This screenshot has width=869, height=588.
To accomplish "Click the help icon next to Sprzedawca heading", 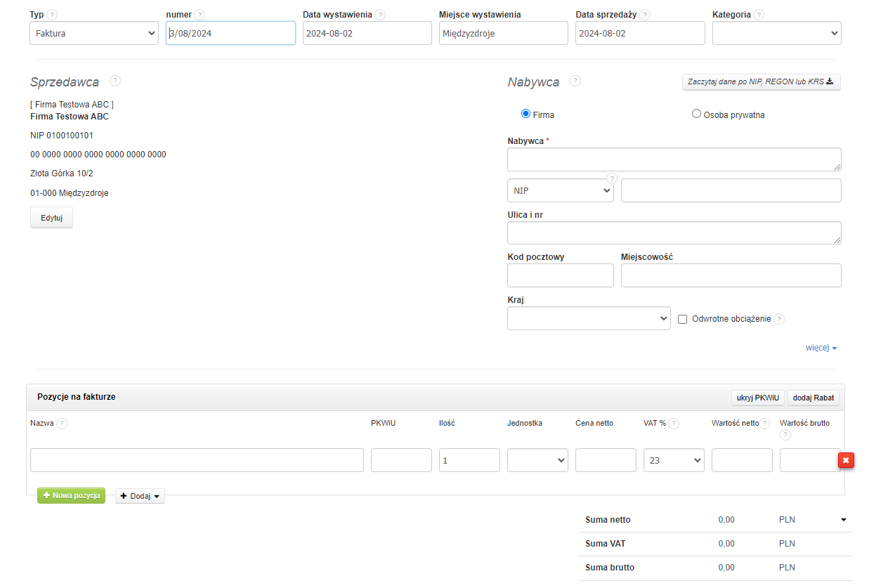I will (x=115, y=81).
